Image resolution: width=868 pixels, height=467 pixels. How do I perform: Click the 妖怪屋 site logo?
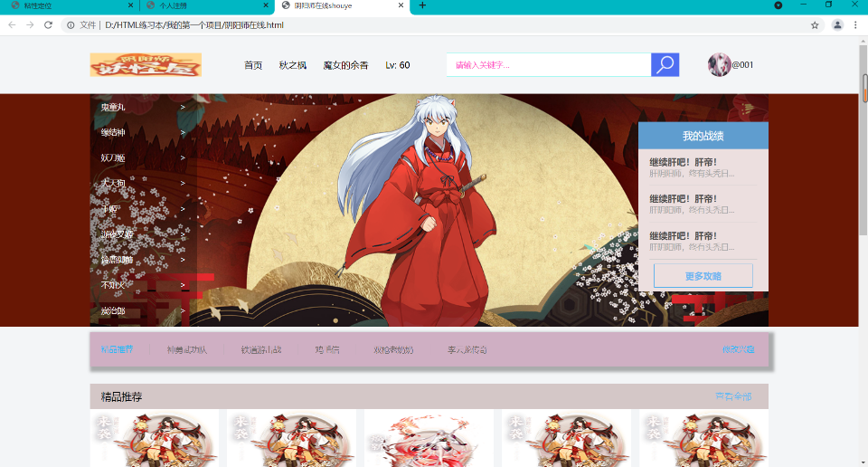tap(146, 65)
